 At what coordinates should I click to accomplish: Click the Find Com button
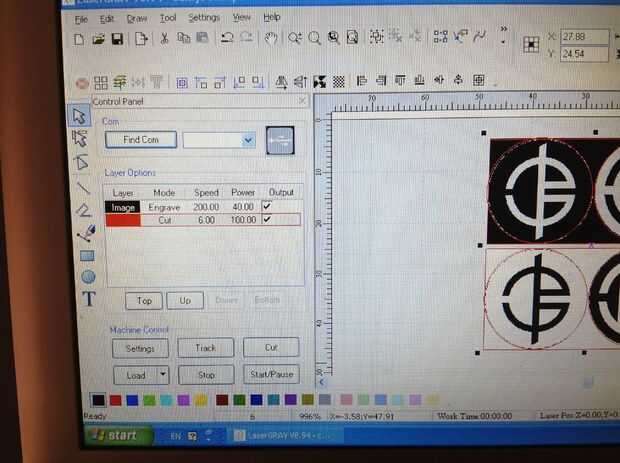[141, 140]
